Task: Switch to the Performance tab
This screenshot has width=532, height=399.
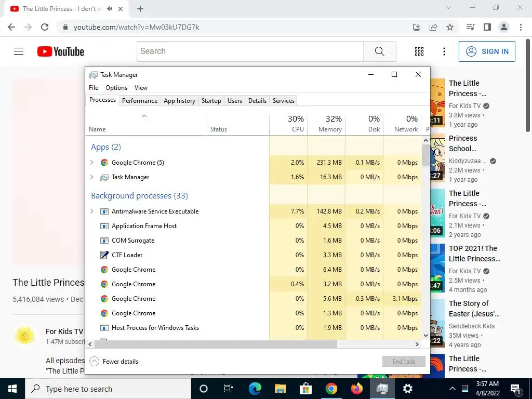Action: (140, 101)
